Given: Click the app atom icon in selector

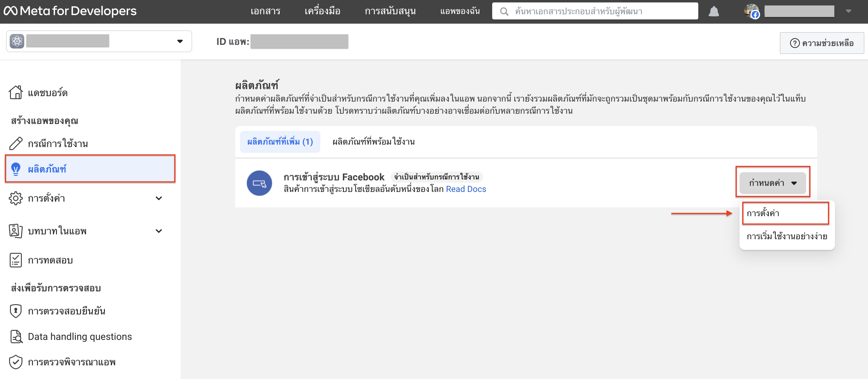Looking at the screenshot, I should click(x=17, y=41).
